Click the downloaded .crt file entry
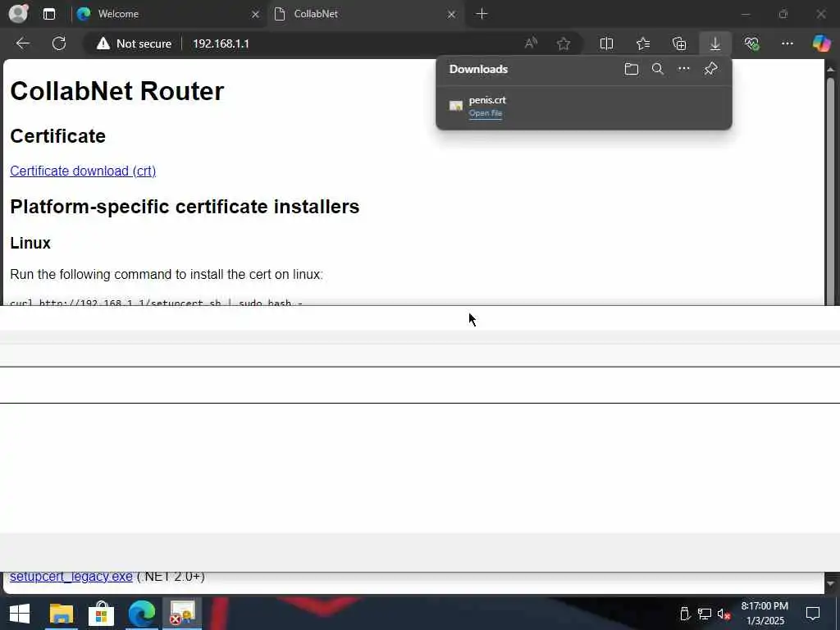The image size is (840, 630). [x=583, y=106]
